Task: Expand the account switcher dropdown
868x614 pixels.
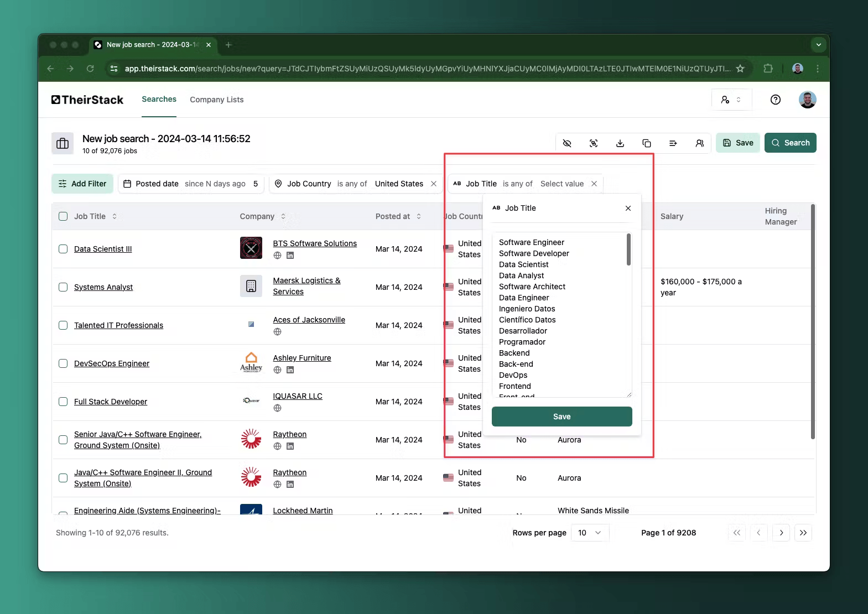Action: (731, 100)
